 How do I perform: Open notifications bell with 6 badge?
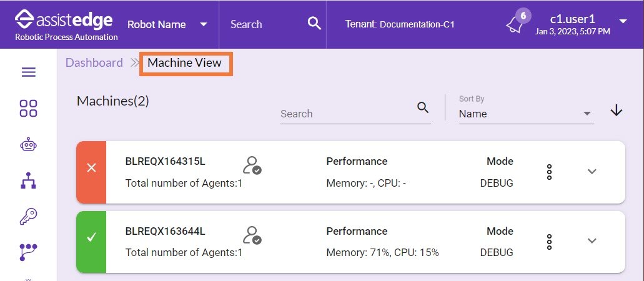pos(518,22)
